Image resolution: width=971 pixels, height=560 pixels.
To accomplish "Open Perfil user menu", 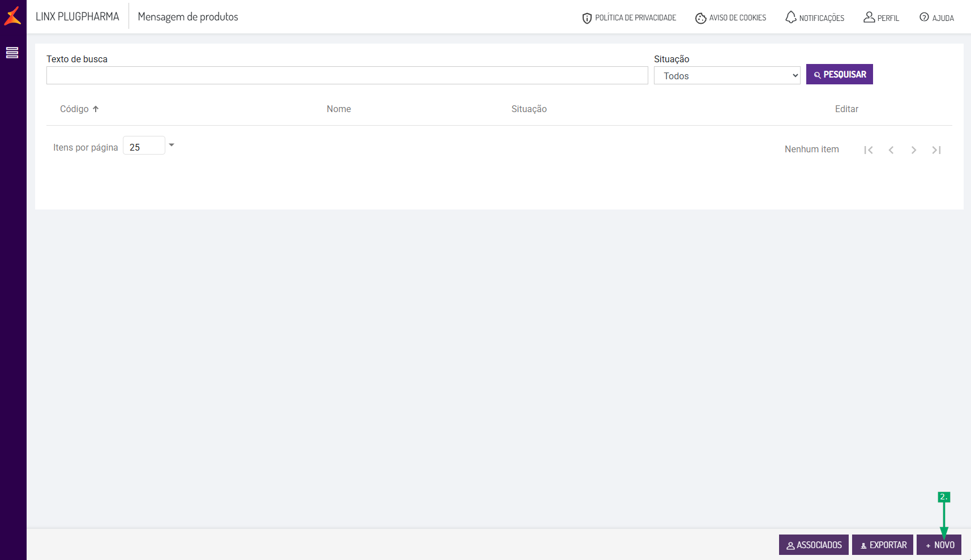I will pos(881,18).
